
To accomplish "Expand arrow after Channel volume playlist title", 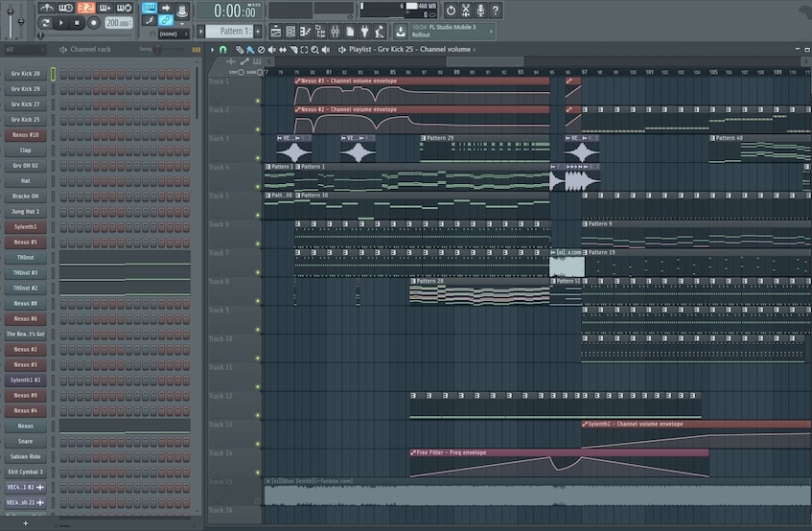I will click(475, 50).
